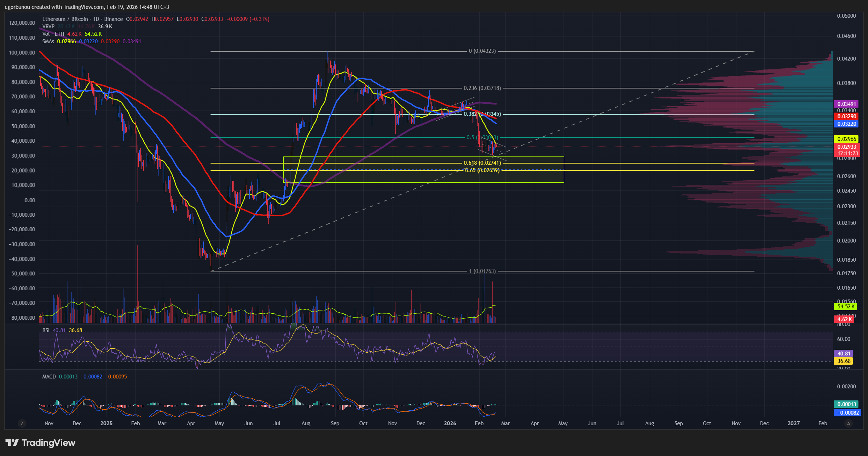Click the red 0.02933 current price label

pos(846,147)
